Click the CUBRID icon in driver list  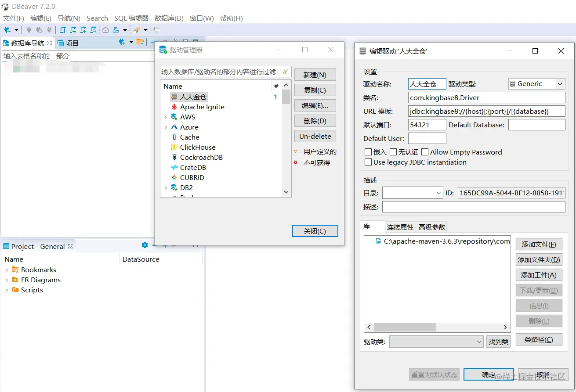pos(174,177)
